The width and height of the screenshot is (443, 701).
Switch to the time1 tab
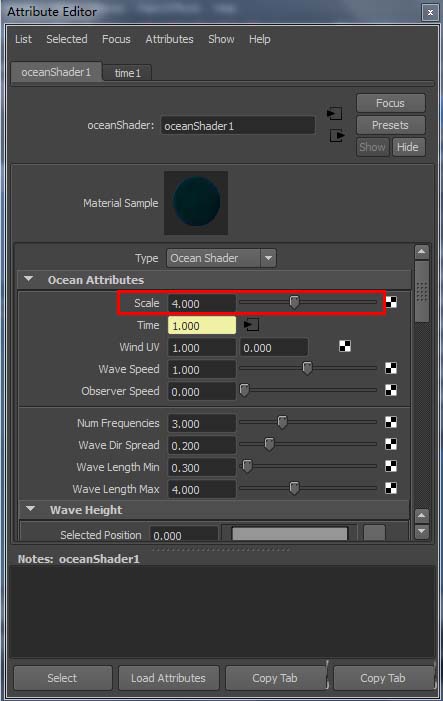point(127,73)
